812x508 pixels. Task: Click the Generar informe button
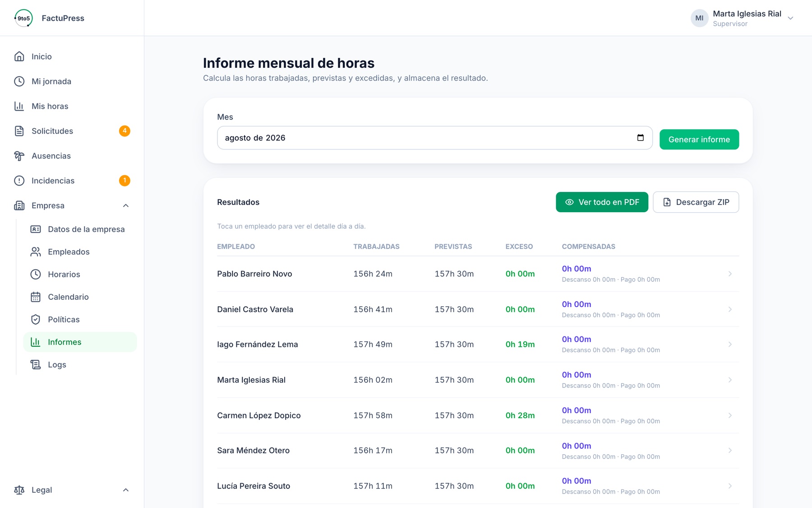click(699, 140)
